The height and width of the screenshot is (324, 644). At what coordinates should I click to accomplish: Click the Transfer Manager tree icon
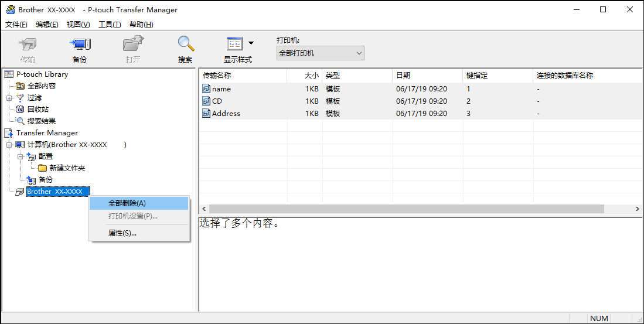(x=9, y=133)
